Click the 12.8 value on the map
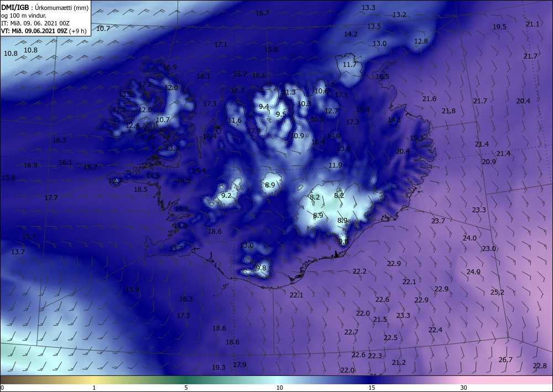 coord(421,41)
